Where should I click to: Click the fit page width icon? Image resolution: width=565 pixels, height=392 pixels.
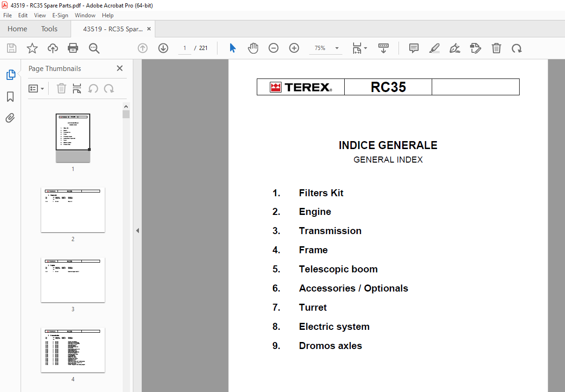tap(357, 48)
